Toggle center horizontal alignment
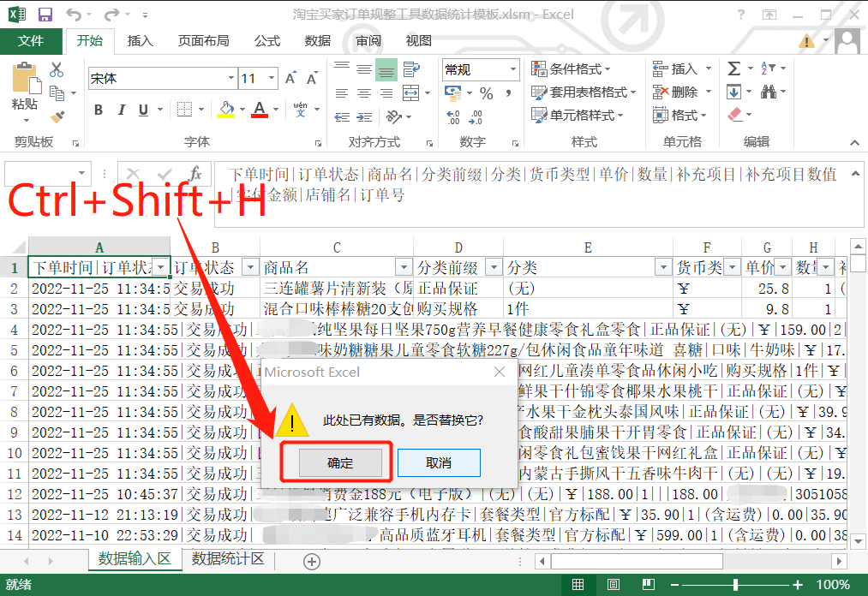This screenshot has width=868, height=596. tap(363, 93)
